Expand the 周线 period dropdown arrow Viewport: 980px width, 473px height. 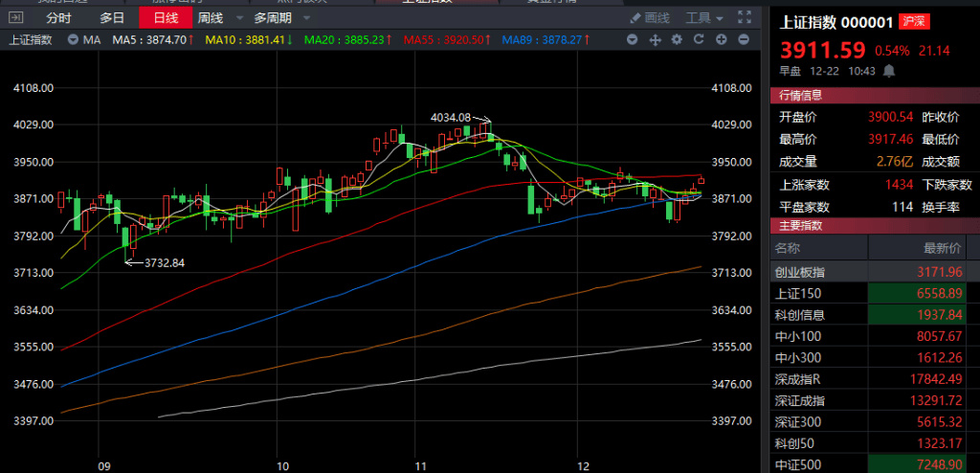coord(233,18)
